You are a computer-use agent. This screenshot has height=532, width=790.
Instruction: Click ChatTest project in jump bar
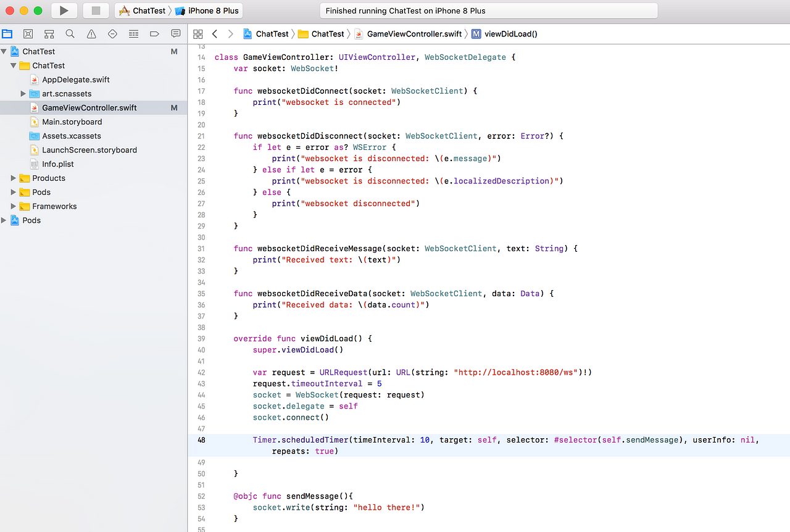pos(266,34)
